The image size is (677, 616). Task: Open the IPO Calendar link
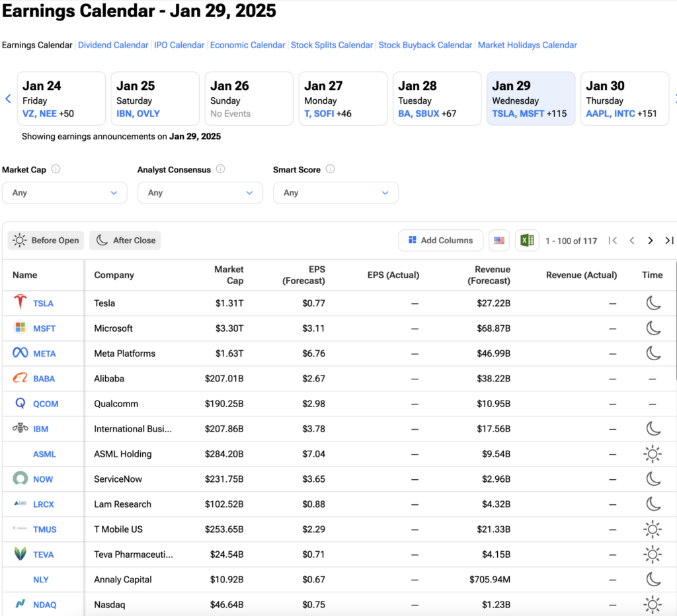(x=179, y=45)
